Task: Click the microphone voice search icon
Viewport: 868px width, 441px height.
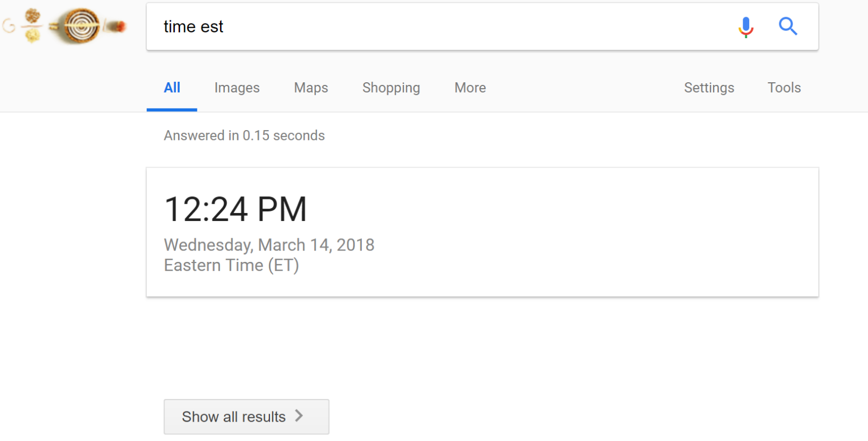Action: (x=745, y=26)
